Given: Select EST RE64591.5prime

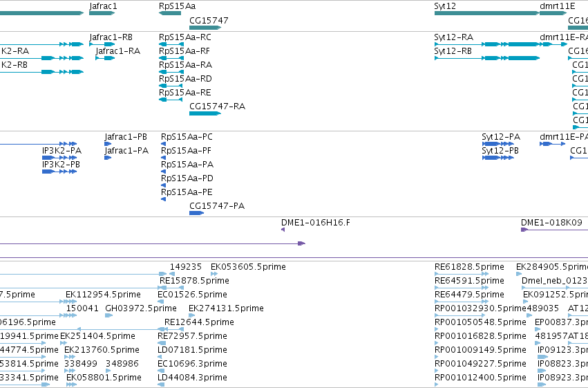Looking at the screenshot, I should tap(462, 288).
